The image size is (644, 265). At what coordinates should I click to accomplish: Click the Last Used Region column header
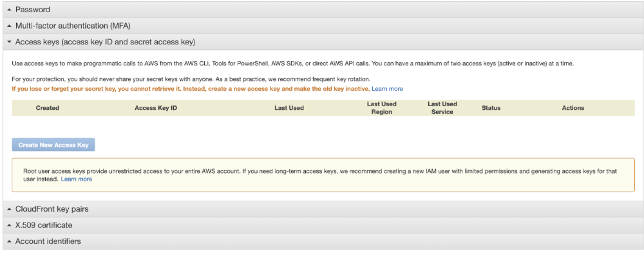click(x=381, y=108)
